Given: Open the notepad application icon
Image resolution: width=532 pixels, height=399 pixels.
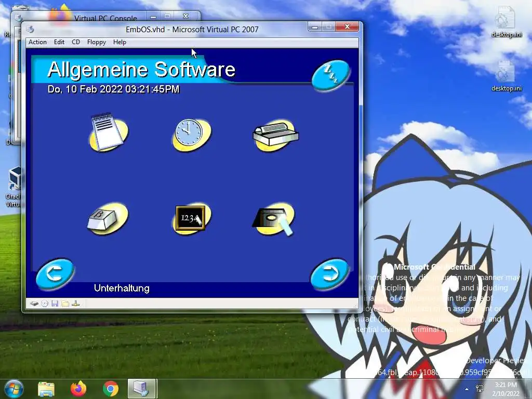Looking at the screenshot, I should (108, 132).
